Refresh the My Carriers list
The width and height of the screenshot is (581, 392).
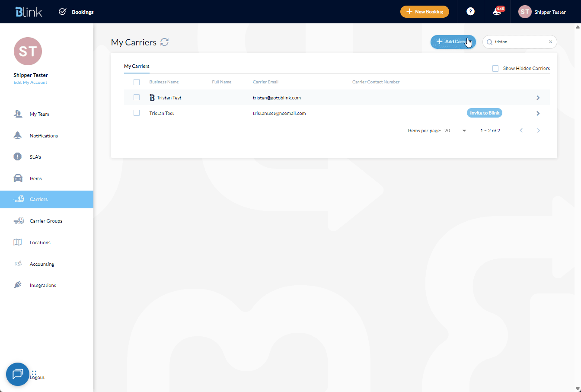pos(164,42)
